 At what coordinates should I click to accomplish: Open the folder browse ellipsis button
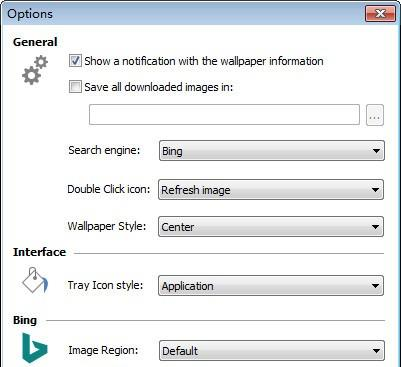point(375,115)
